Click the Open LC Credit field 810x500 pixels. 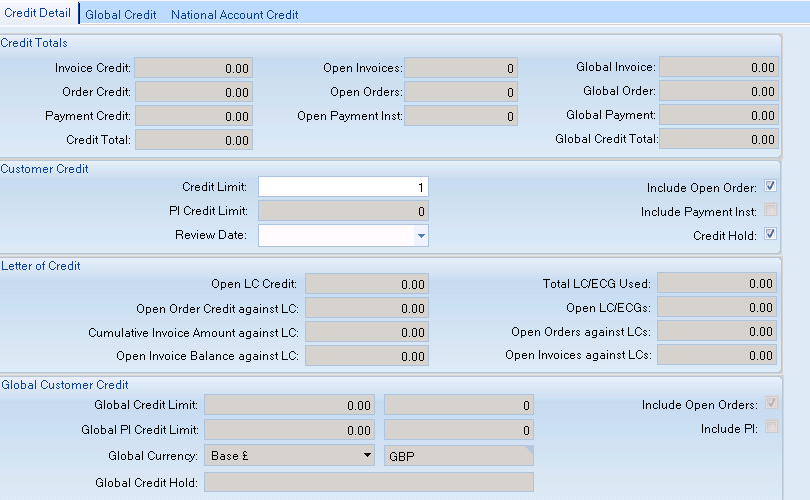[x=367, y=284]
